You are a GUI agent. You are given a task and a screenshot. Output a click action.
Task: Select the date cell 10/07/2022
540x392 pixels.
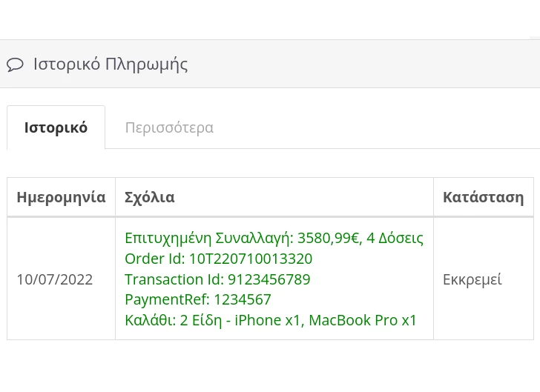55,279
